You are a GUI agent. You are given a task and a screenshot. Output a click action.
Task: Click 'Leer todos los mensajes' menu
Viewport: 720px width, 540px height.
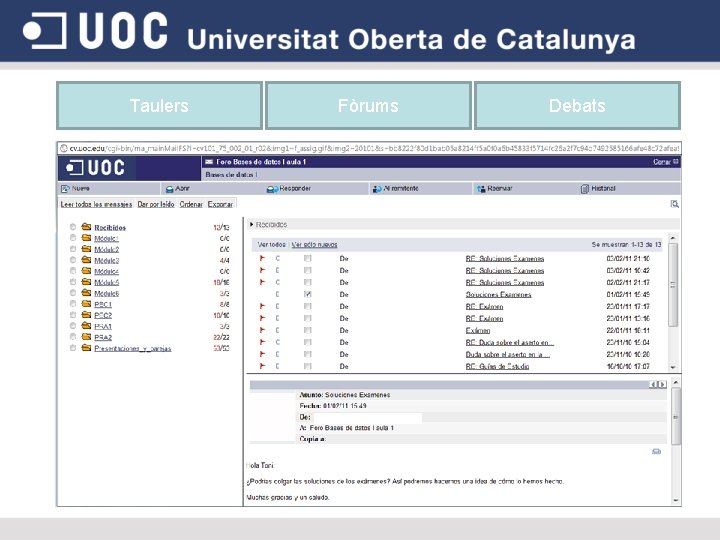[96, 204]
